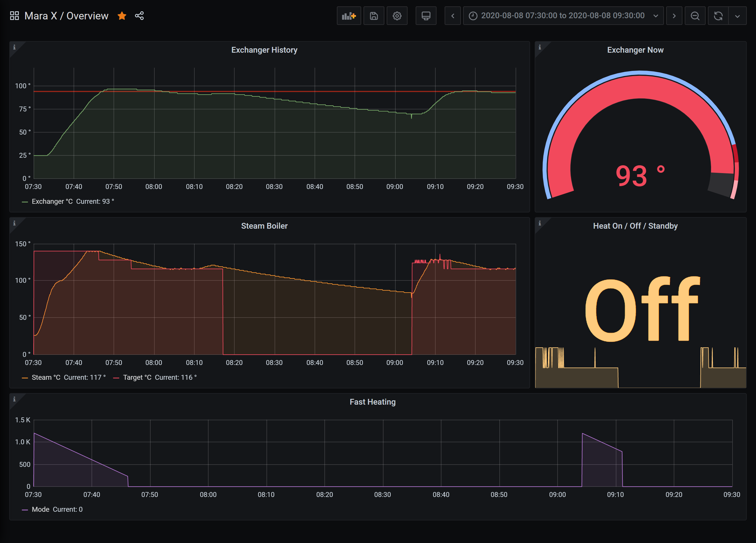Screen dimensions: 756x543
Task: Toggle Exchanger °C legend series
Action: [x=52, y=201]
